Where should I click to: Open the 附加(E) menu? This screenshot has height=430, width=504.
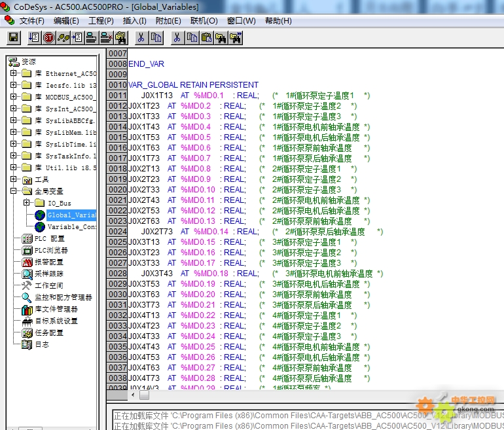tap(168, 21)
